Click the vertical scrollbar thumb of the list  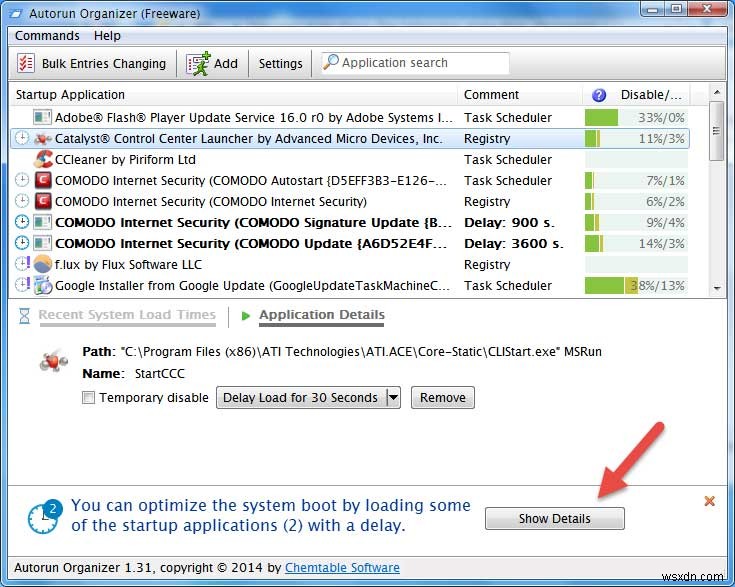tap(717, 131)
